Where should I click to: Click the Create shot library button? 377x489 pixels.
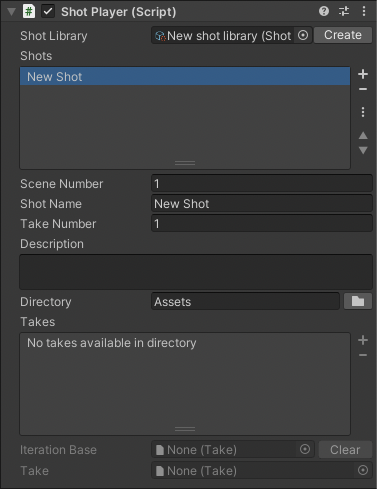[x=343, y=35]
